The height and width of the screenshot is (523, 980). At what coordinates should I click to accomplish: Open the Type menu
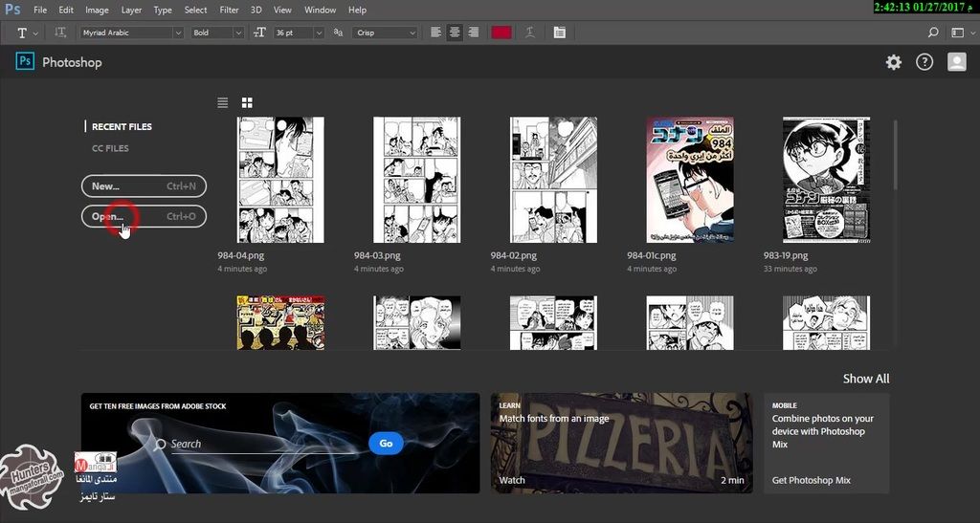tap(163, 10)
